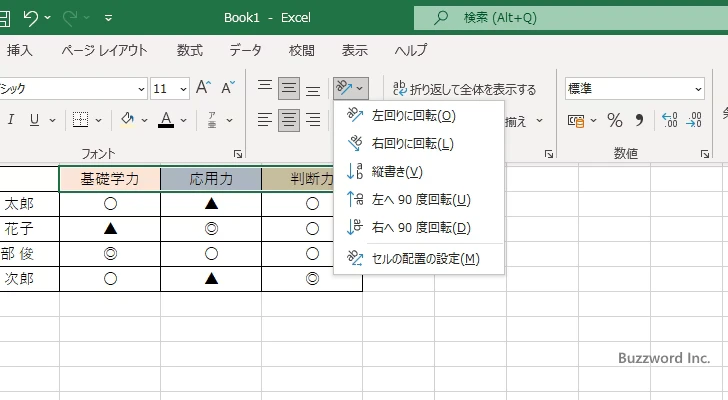
Task: Open the borders dropdown arrow
Action: coord(98,120)
